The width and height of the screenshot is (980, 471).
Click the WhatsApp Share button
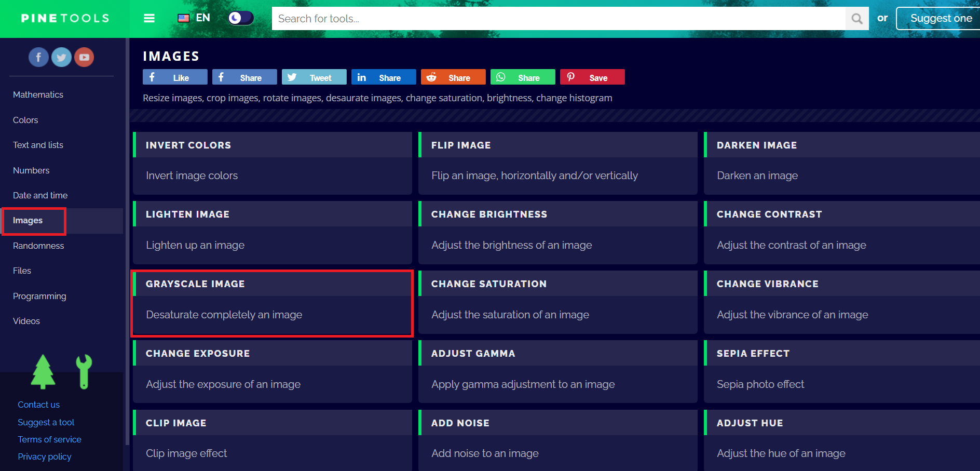[523, 77]
